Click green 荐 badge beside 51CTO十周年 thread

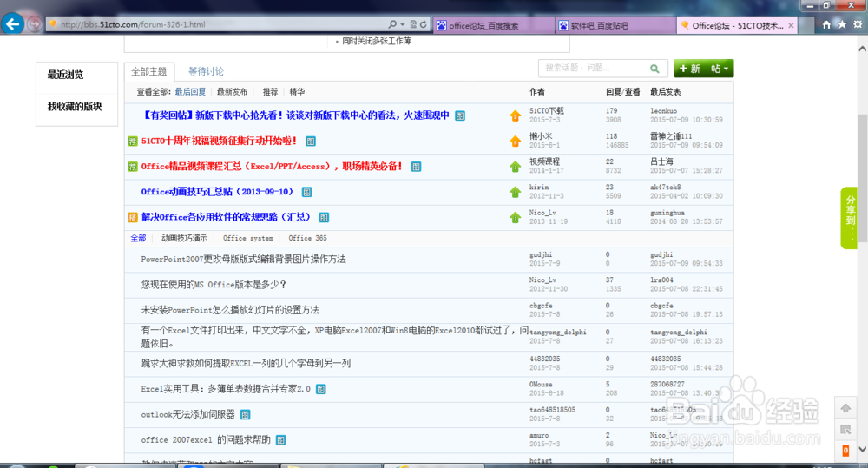pos(132,142)
